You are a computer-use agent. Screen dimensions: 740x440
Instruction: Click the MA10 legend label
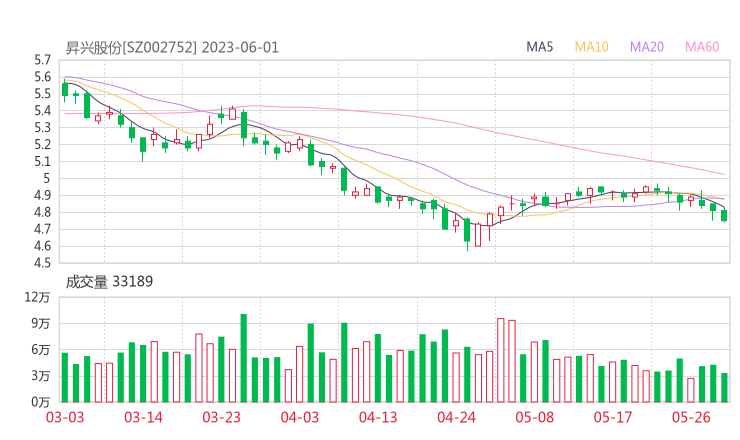[591, 47]
